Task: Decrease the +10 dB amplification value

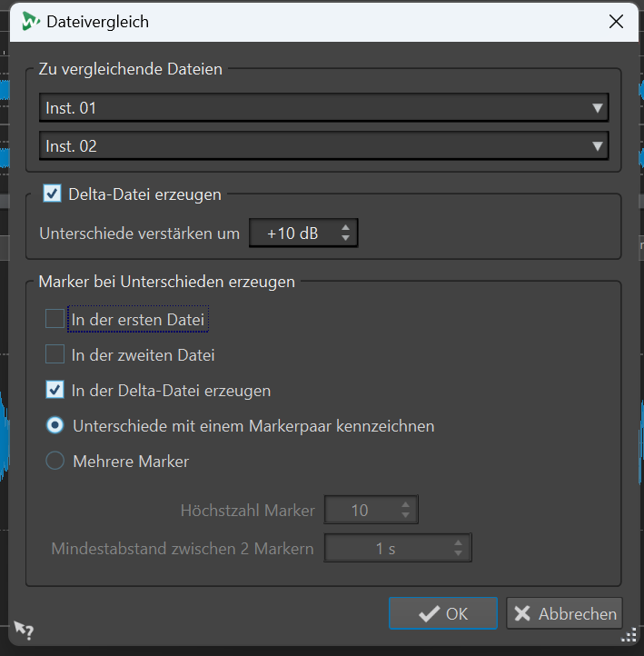Action: [345, 239]
